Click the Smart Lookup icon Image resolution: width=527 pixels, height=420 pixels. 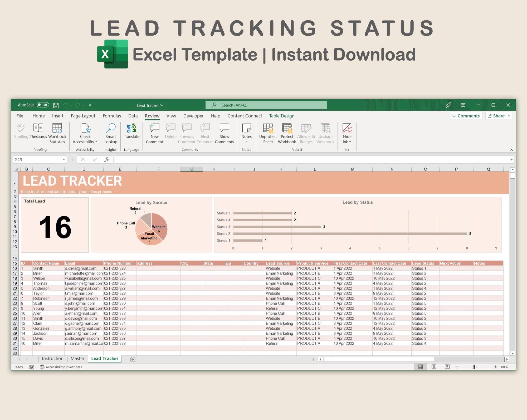[111, 128]
